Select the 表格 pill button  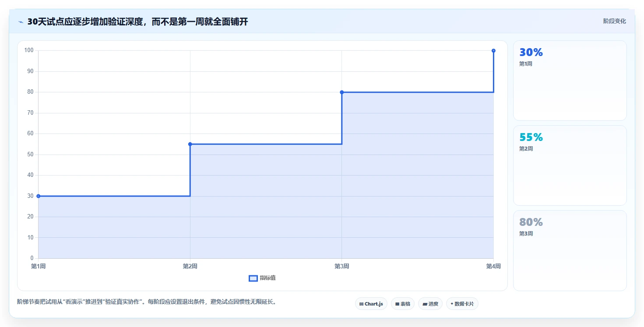pos(403,304)
